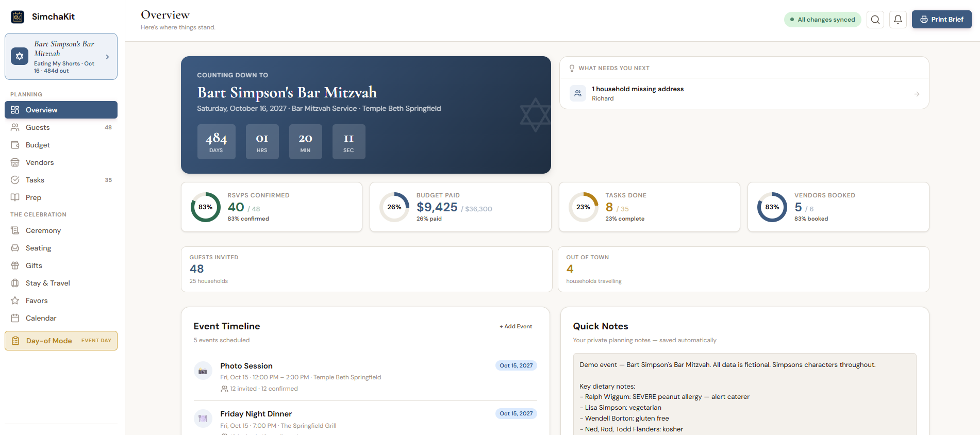Click the Friday Night Dinner event icon
980x435 pixels.
[203, 419]
